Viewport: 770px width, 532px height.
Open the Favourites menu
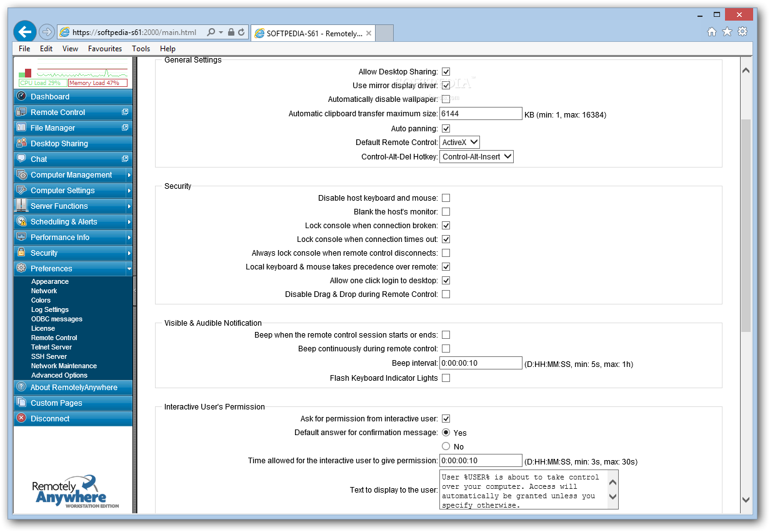(105, 49)
